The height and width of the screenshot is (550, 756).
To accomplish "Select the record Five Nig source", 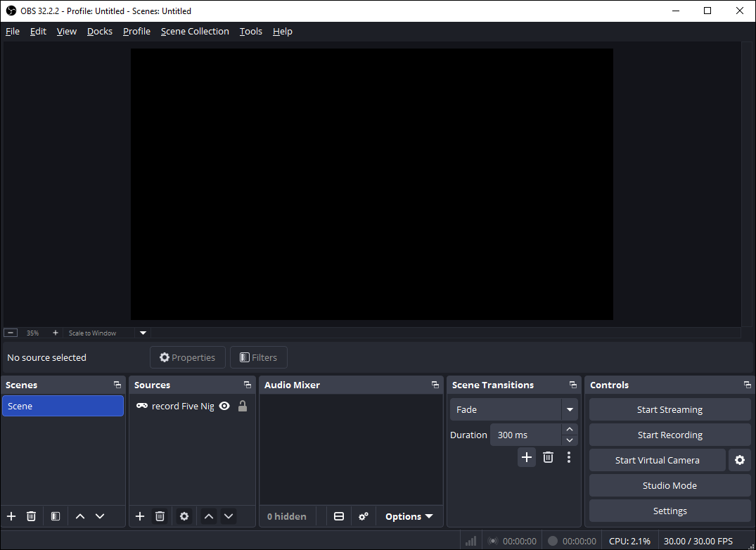I will tap(192, 406).
